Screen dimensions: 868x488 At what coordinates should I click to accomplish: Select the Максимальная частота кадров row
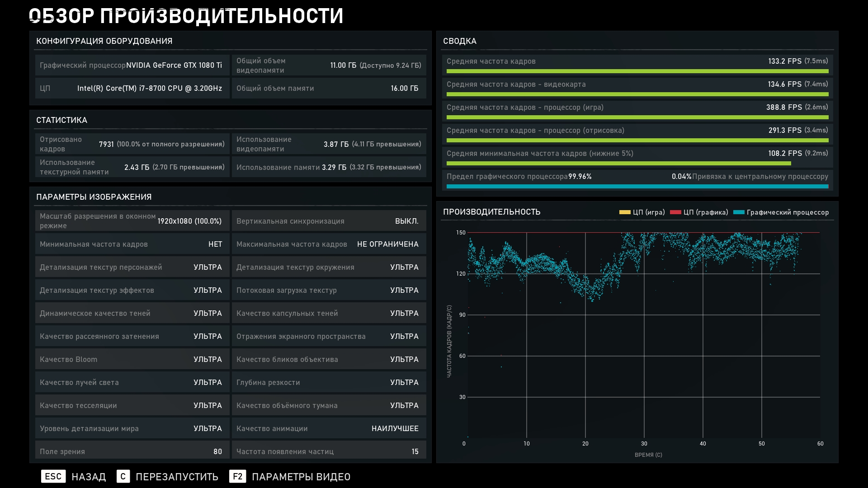pos(329,244)
